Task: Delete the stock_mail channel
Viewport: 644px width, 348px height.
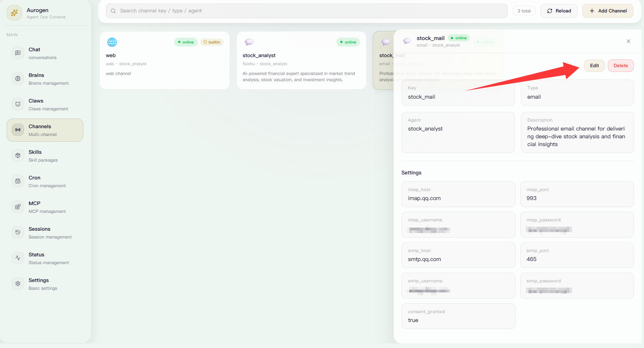Action: pyautogui.click(x=621, y=66)
